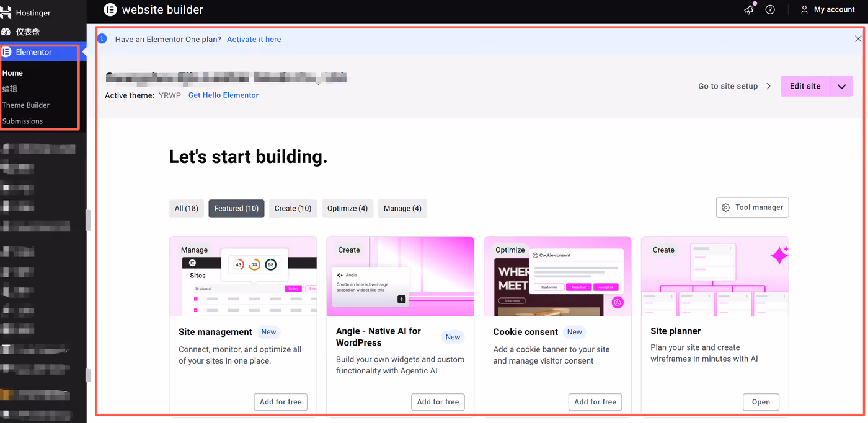Click the Elementor menu label in sidebar
This screenshot has width=868, height=423.
pyautogui.click(x=34, y=52)
